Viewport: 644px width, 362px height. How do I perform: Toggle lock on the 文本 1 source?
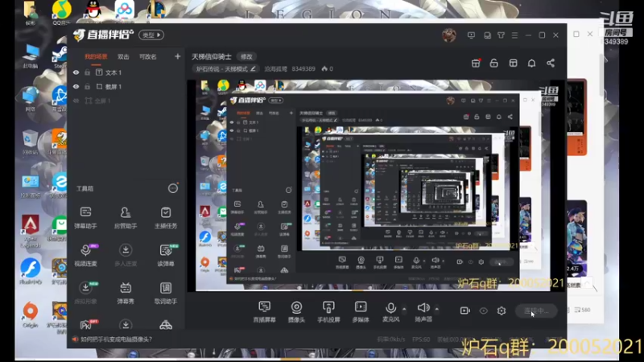tap(87, 72)
